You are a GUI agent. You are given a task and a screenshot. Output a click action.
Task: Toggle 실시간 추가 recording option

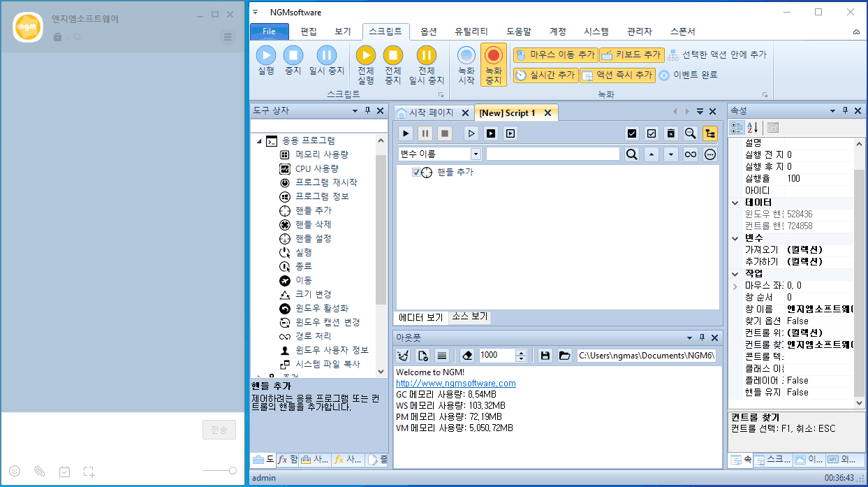click(x=545, y=75)
